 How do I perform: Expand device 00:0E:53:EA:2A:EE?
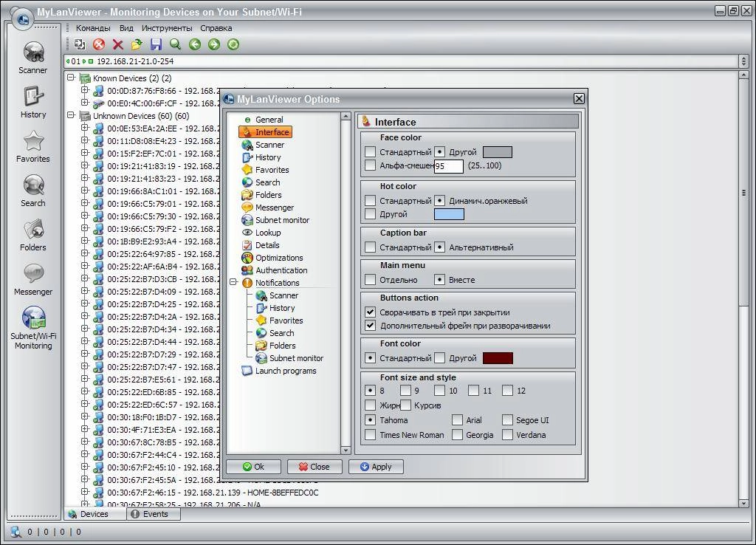point(85,127)
